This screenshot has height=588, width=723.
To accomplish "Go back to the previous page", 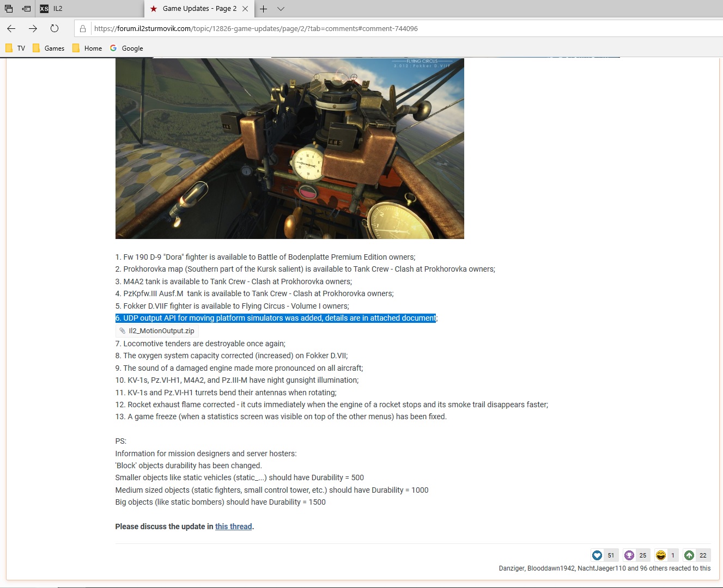I will pyautogui.click(x=11, y=28).
